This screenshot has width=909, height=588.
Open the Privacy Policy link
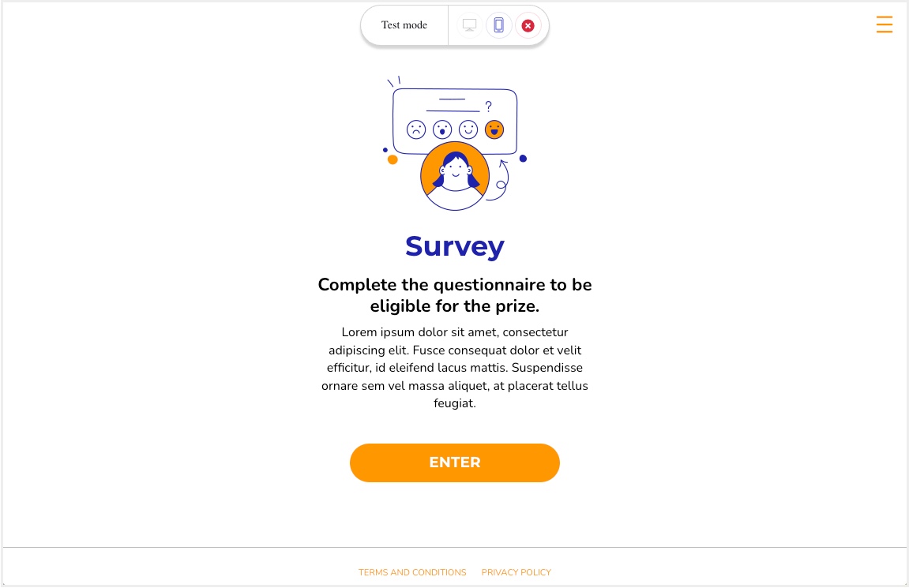click(x=516, y=571)
